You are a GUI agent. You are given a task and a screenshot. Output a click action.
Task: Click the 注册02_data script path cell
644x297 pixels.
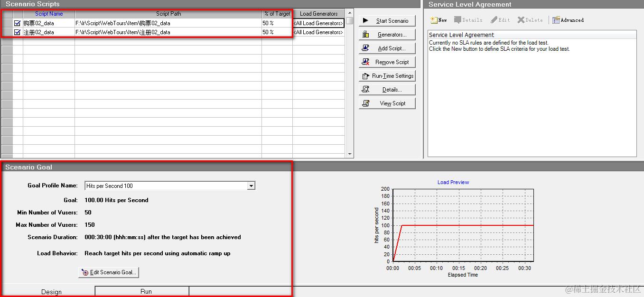click(x=168, y=32)
